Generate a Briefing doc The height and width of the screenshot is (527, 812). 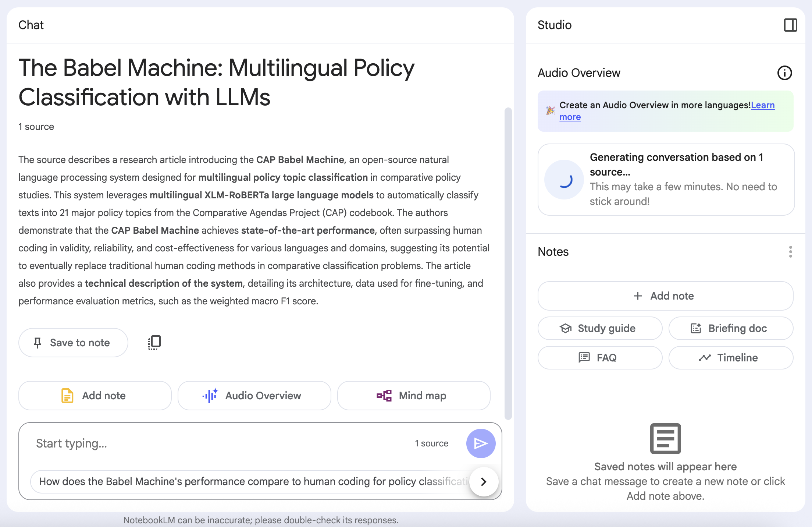point(731,328)
